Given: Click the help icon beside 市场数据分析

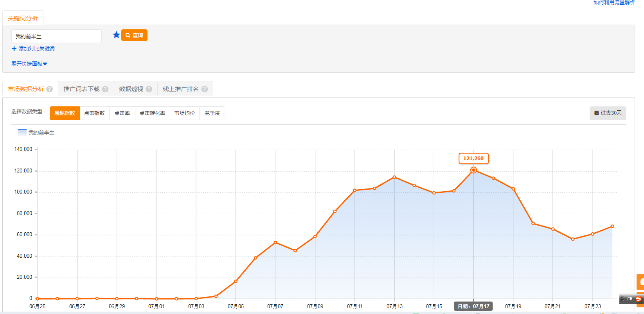Looking at the screenshot, I should point(50,89).
